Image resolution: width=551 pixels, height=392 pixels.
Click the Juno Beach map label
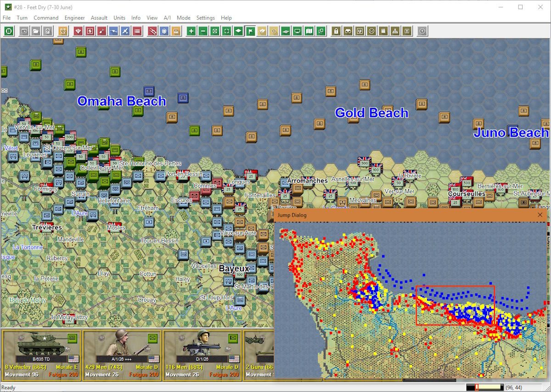tap(511, 133)
